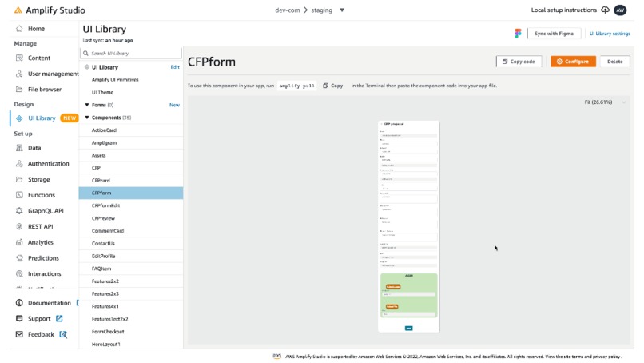Collapse the Components section
Viewport: 644px width, 363px height.
pos(86,118)
